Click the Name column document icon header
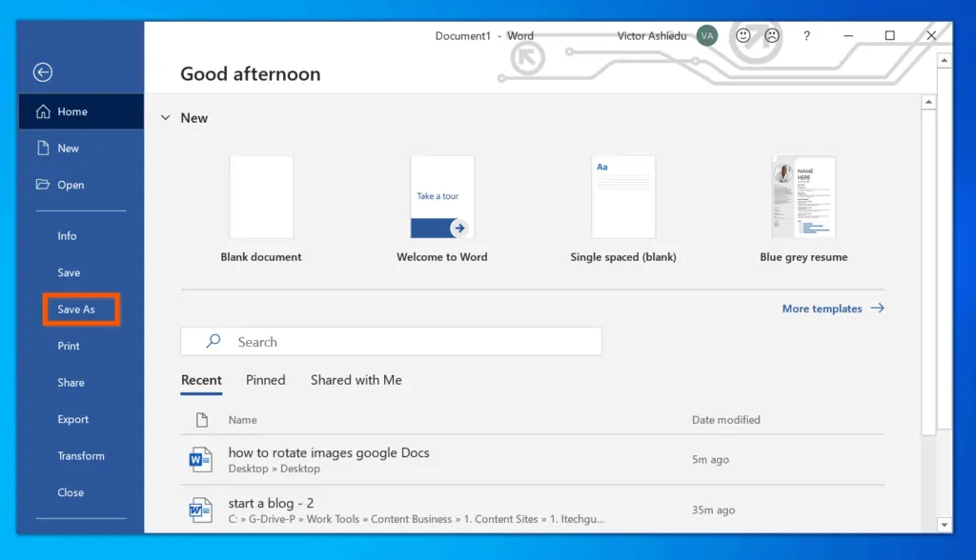This screenshot has width=976, height=560. [202, 420]
